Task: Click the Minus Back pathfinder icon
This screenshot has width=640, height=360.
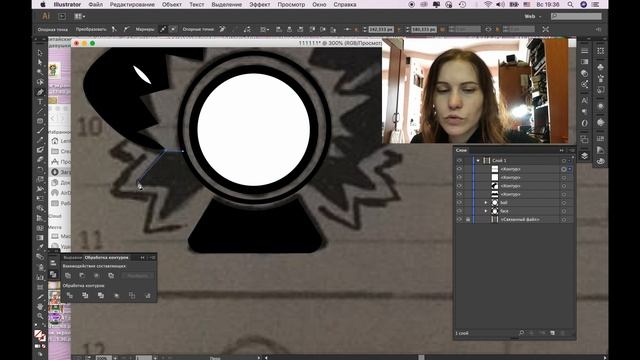Action: (x=148, y=295)
